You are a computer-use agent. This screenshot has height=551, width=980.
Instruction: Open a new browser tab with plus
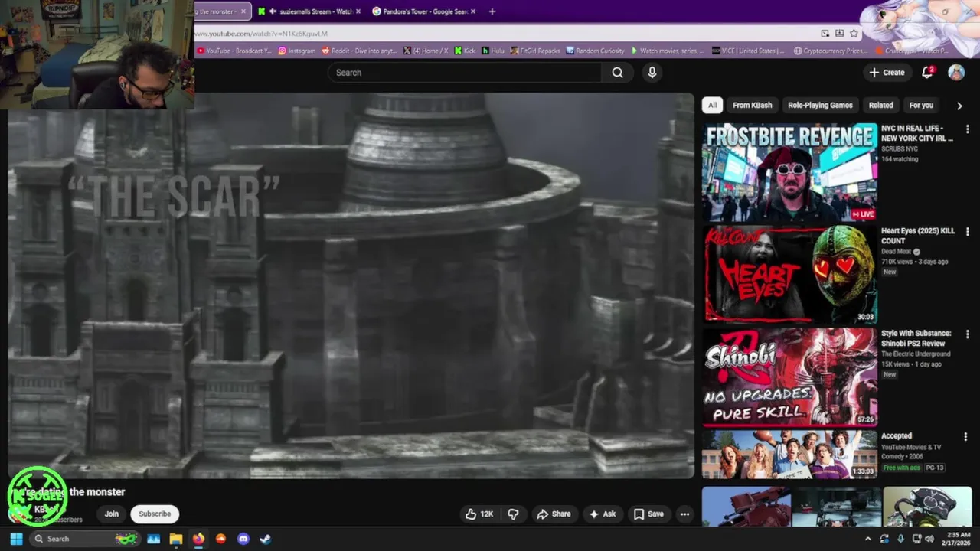492,11
